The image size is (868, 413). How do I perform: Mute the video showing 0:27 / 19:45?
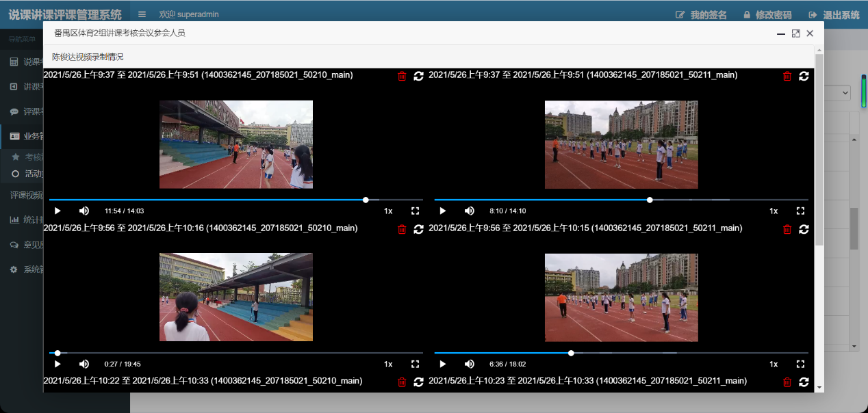84,364
